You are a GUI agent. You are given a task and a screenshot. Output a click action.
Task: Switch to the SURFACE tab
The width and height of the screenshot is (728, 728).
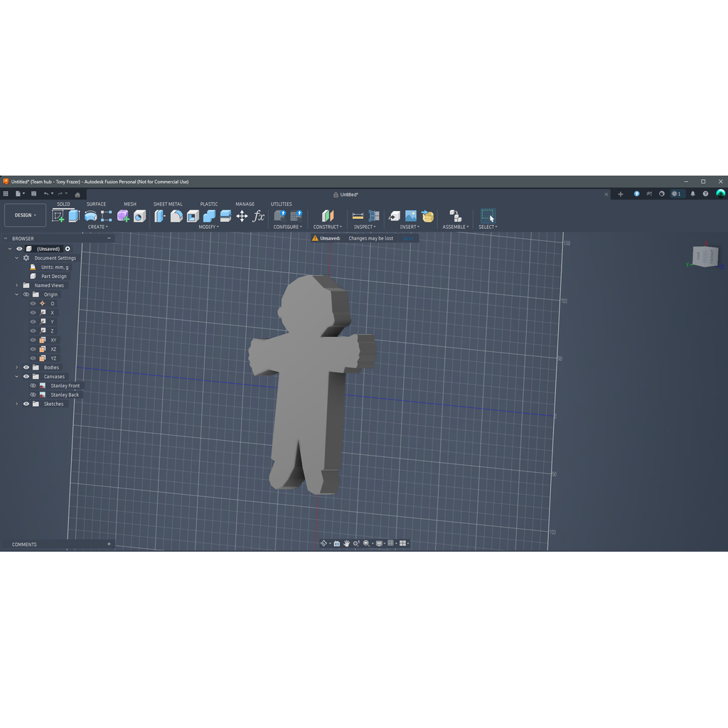[x=96, y=204]
